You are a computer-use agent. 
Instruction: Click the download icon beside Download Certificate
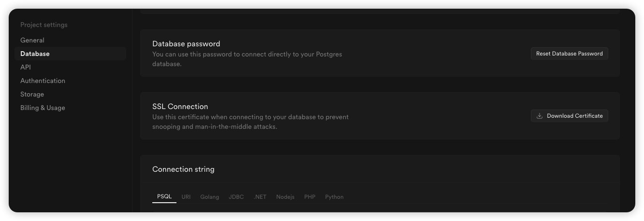[540, 116]
